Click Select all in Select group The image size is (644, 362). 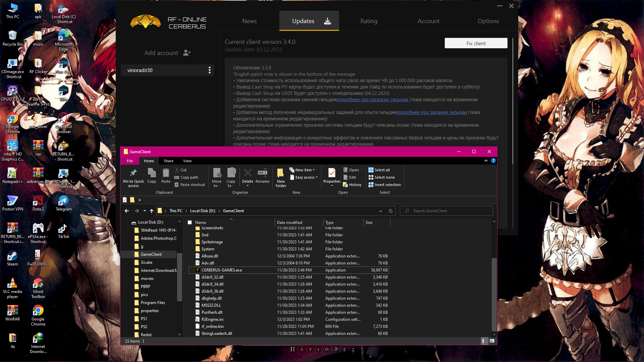(379, 170)
